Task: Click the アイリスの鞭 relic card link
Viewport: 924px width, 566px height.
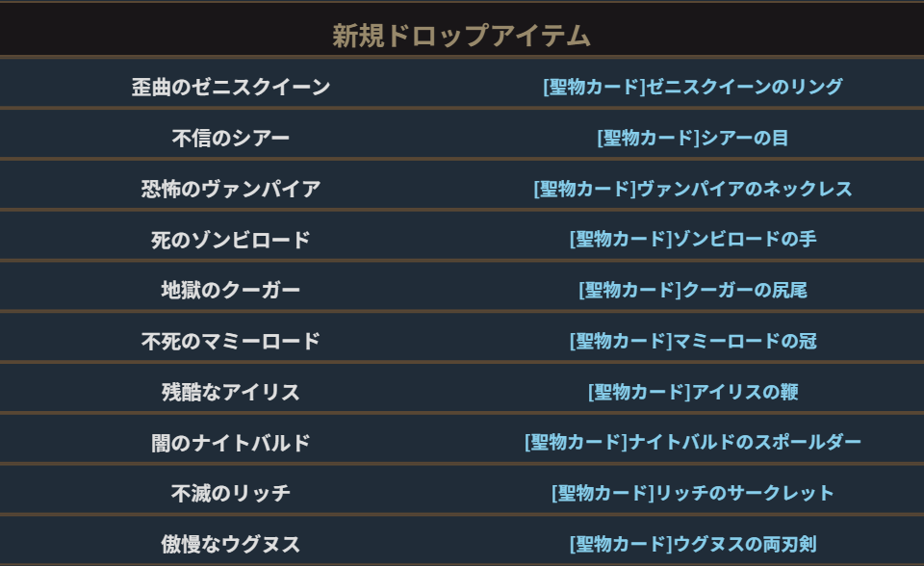Action: [x=692, y=392]
